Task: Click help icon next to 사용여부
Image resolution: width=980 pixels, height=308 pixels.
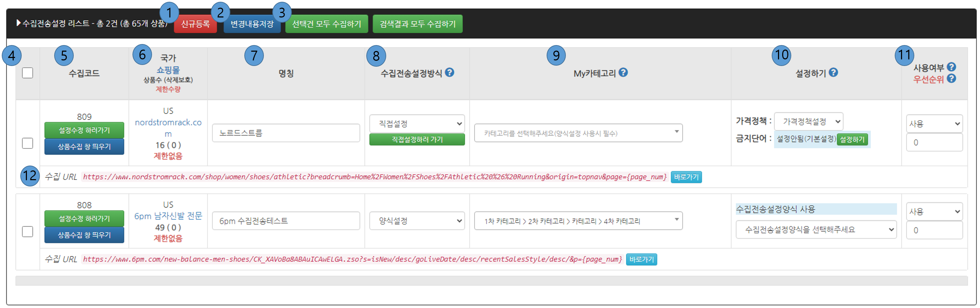Action: point(951,67)
